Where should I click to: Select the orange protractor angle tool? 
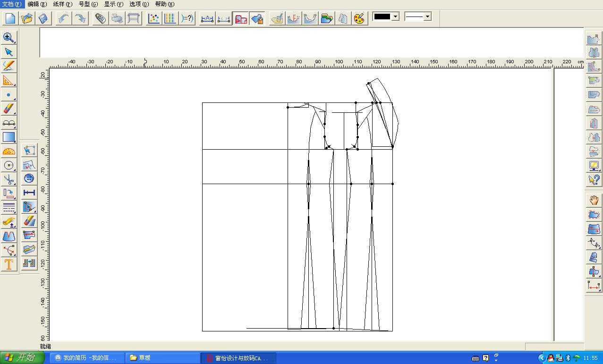(8, 151)
